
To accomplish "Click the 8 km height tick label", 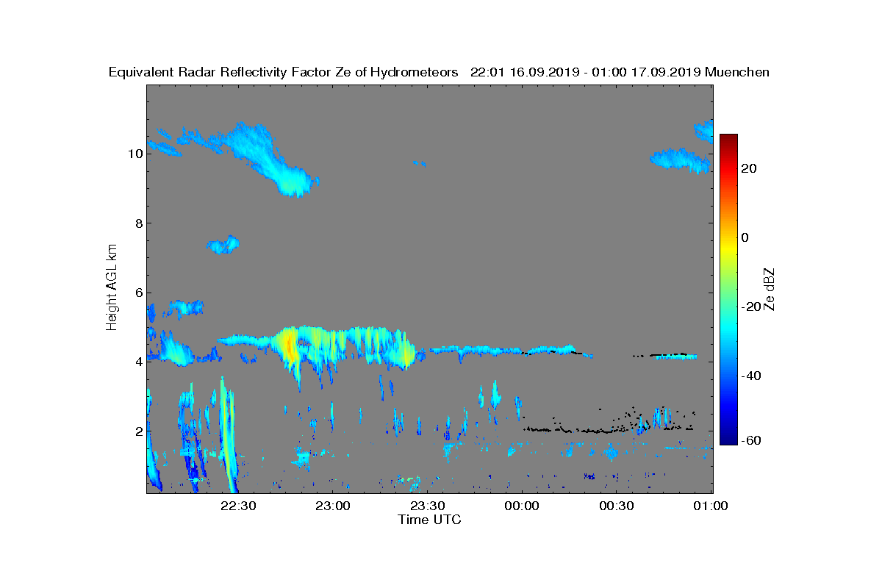I will point(137,223).
